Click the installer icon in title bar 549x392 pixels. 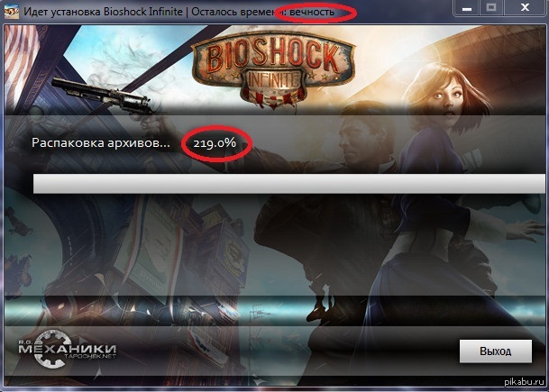pyautogui.click(x=12, y=12)
